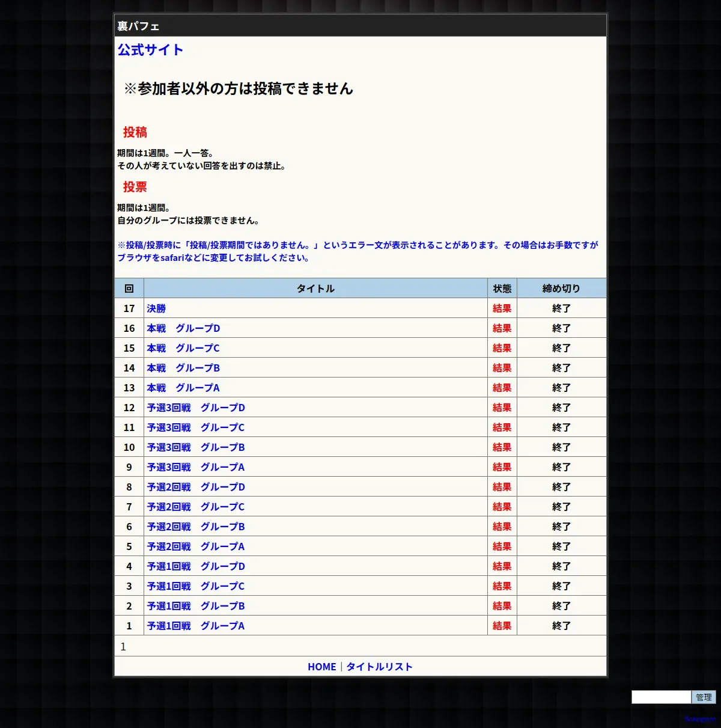View 結果 for round 4

502,566
